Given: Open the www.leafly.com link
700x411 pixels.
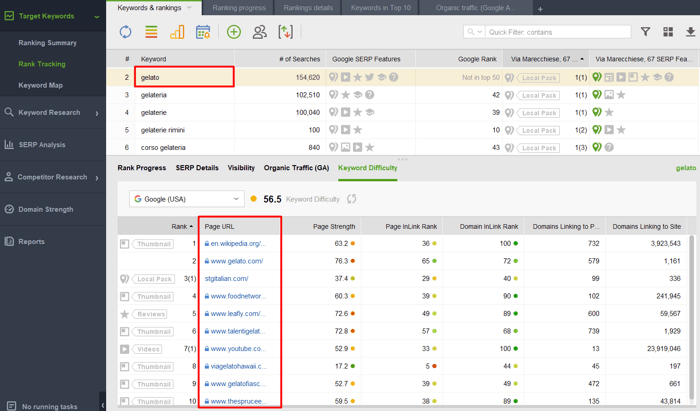Looking at the screenshot, I should (238, 314).
